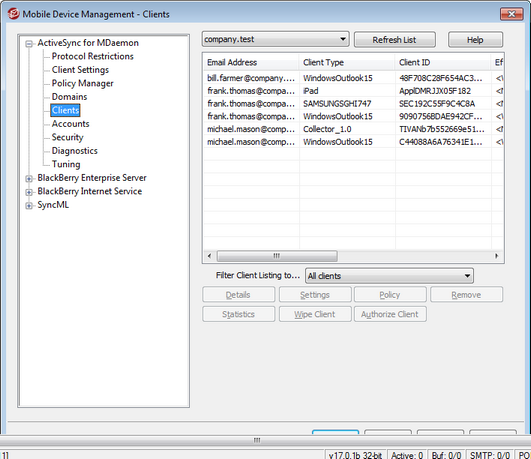Select the bill.farmer client row

click(x=354, y=78)
